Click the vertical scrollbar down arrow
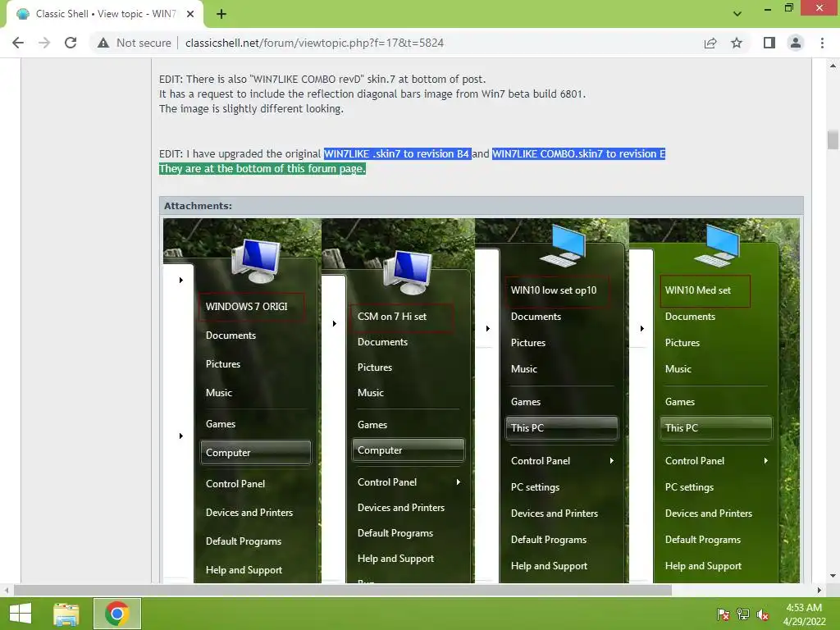Screen dimensions: 840x630 click(833, 577)
